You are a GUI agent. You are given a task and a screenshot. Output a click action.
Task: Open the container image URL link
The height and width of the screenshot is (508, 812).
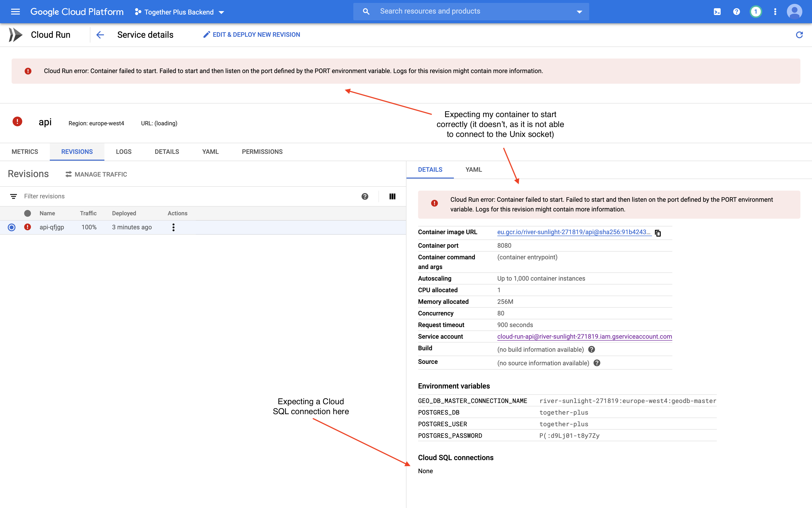pos(574,232)
